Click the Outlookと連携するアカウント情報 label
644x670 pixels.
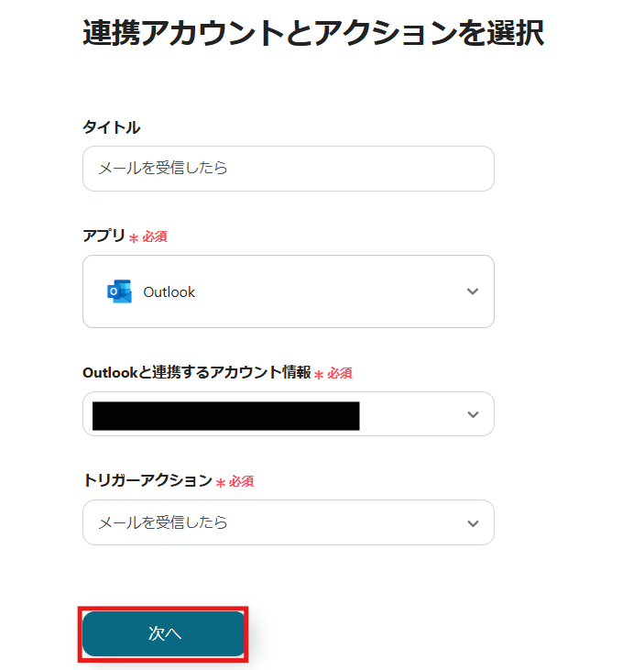click(196, 372)
